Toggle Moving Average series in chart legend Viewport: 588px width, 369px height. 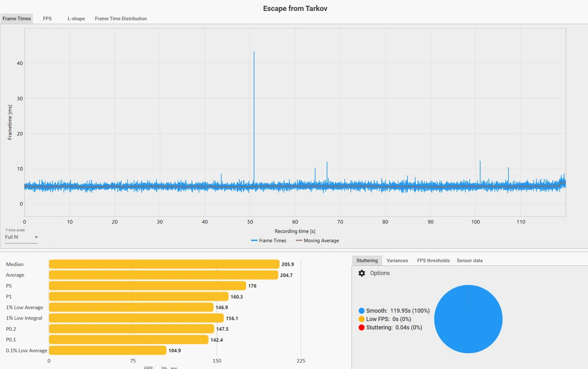[318, 241]
